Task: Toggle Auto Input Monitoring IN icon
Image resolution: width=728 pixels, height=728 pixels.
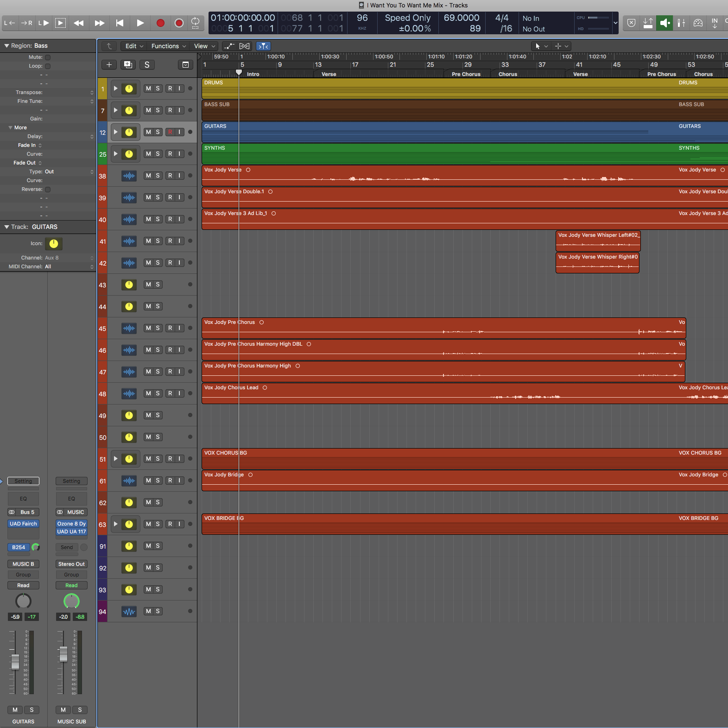Action: point(715,23)
